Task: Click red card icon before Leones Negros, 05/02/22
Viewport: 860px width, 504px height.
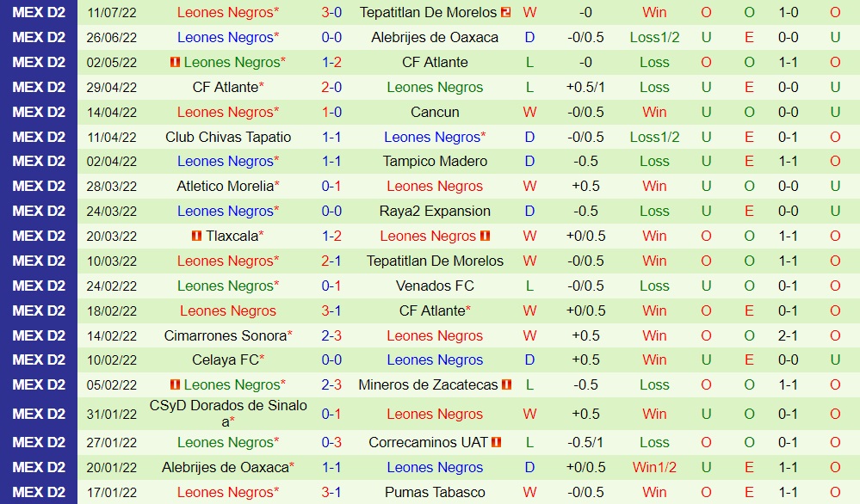Action: 175,385
